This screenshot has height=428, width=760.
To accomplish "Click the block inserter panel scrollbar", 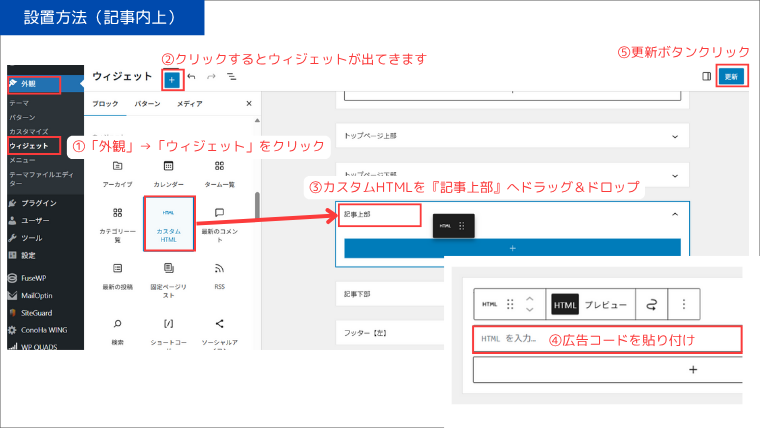I will click(257, 206).
